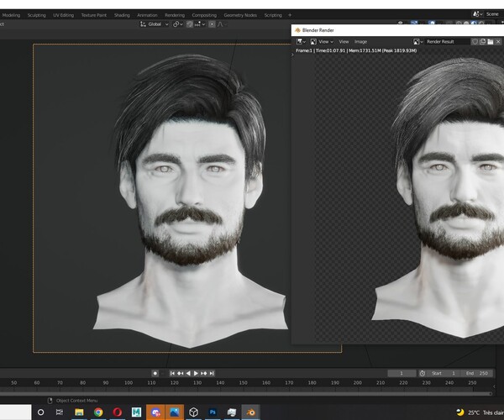Open the Global transform orientation dropdown

click(155, 24)
